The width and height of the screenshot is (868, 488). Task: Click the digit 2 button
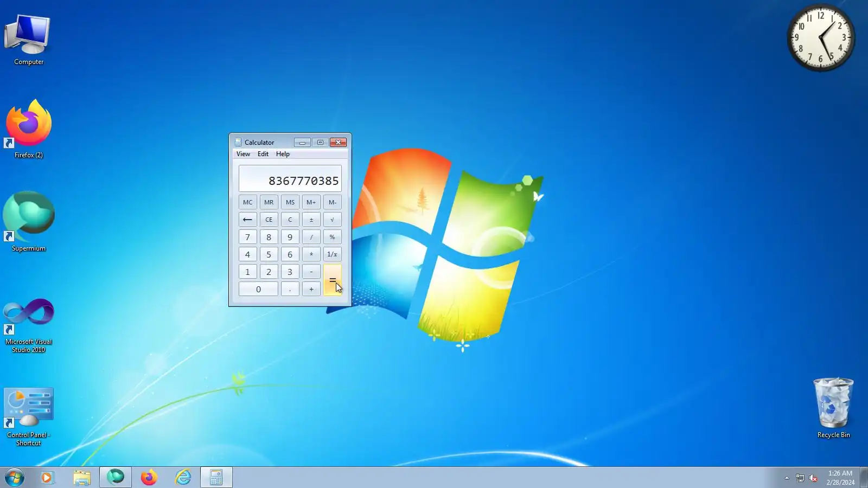point(269,272)
